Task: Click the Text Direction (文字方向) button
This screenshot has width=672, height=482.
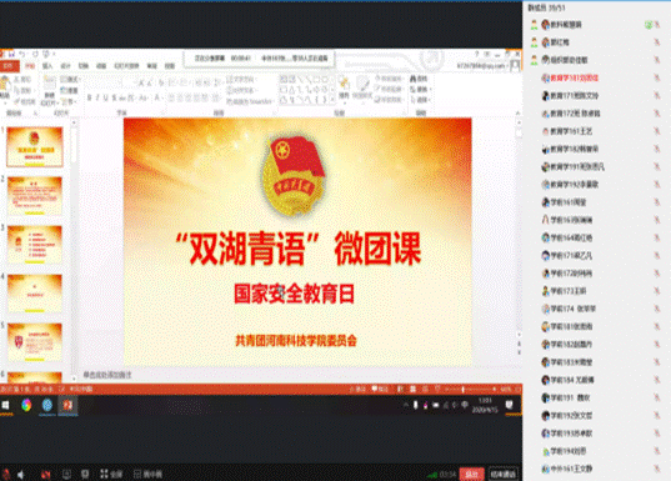Action: (242, 80)
